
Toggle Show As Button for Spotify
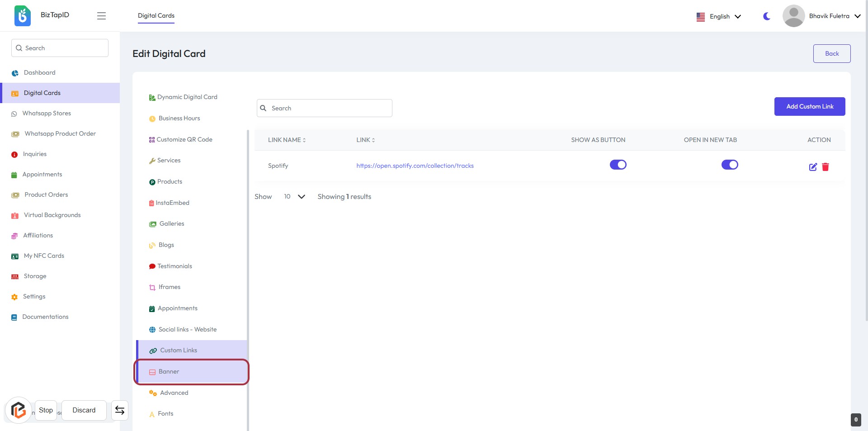point(618,165)
